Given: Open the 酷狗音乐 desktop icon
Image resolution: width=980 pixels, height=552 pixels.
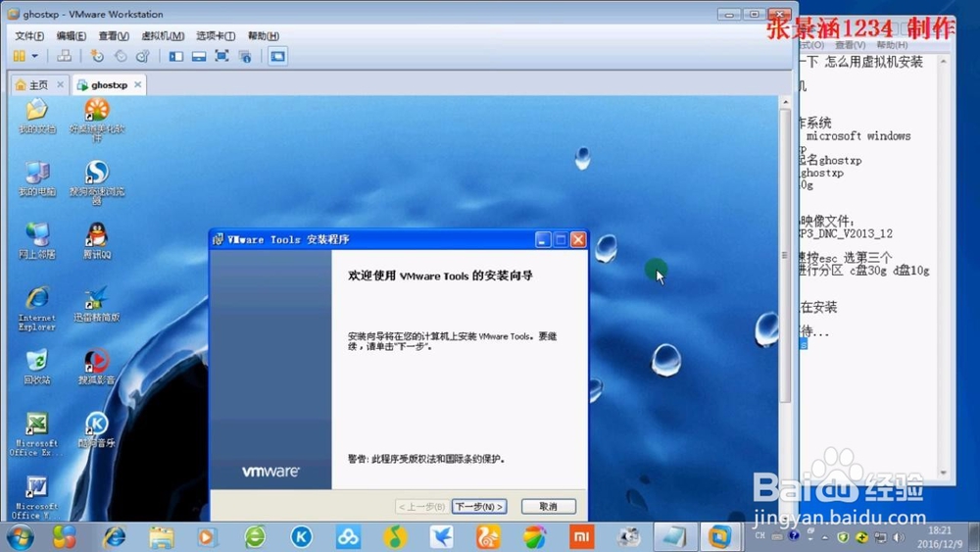Looking at the screenshot, I should [x=97, y=429].
